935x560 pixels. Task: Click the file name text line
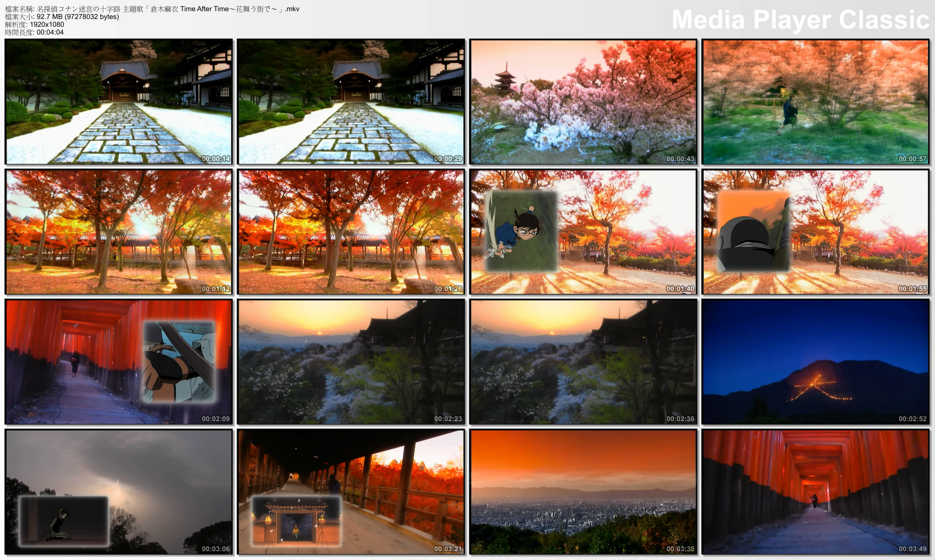click(152, 9)
